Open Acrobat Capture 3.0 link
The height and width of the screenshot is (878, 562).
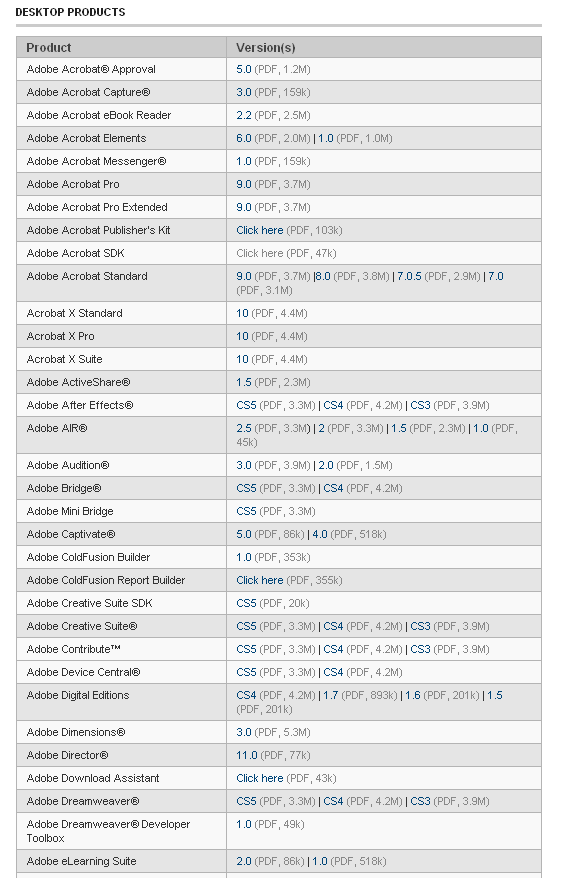(243, 92)
